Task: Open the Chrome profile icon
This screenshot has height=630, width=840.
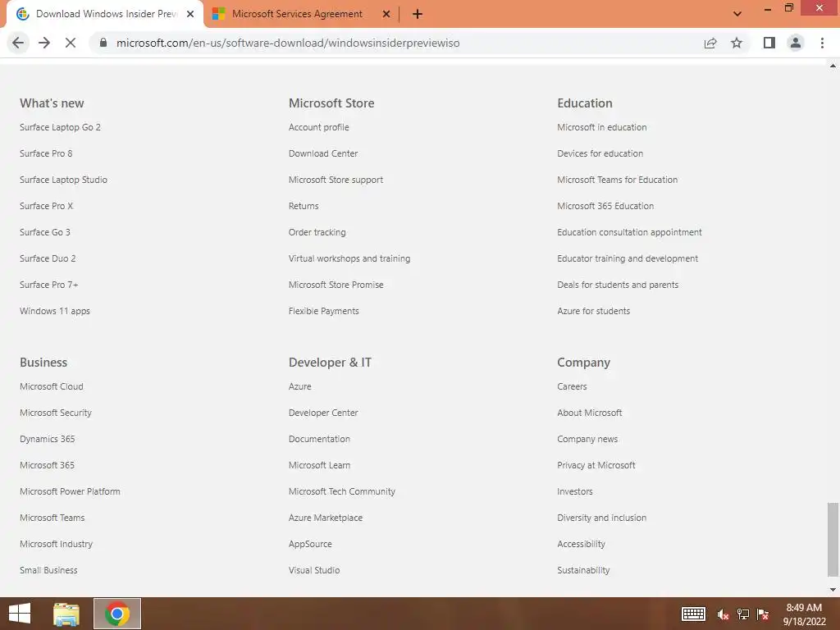Action: coord(796,43)
